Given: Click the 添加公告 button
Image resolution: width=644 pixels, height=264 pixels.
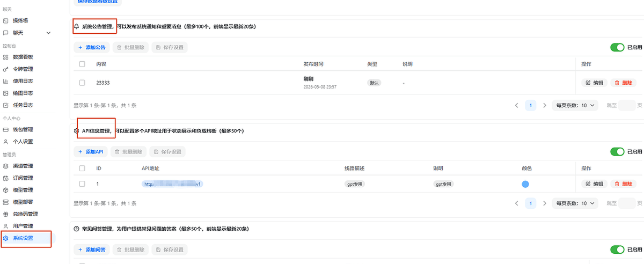Looking at the screenshot, I should pyautogui.click(x=92, y=47).
